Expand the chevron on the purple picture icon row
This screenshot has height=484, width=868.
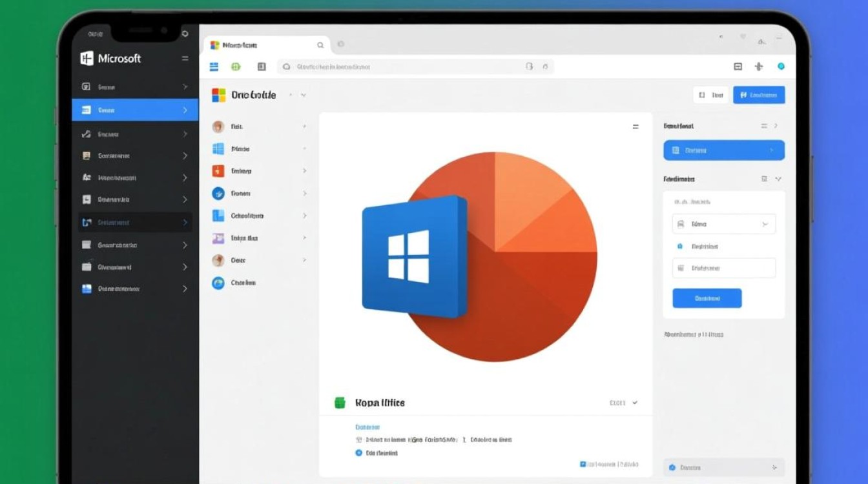(x=304, y=238)
